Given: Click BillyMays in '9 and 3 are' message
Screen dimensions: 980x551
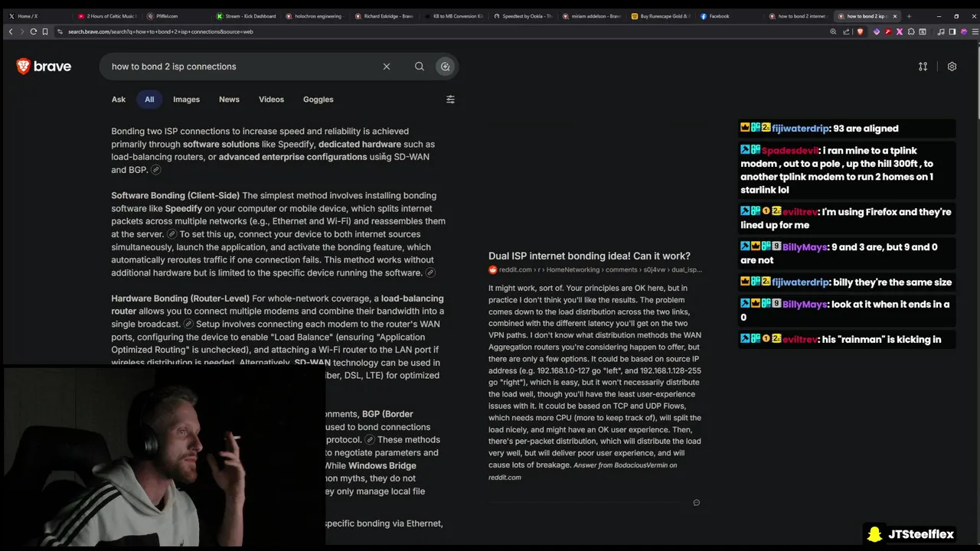Looking at the screenshot, I should pos(805,247).
